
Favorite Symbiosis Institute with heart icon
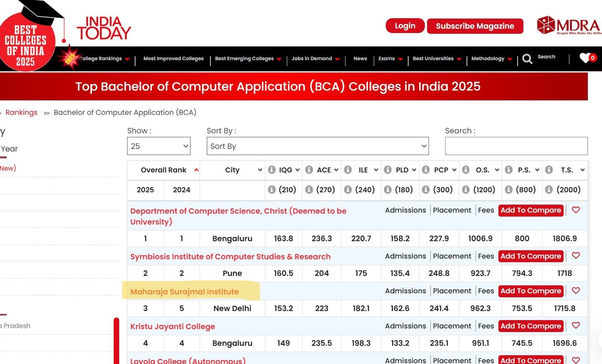click(x=576, y=256)
